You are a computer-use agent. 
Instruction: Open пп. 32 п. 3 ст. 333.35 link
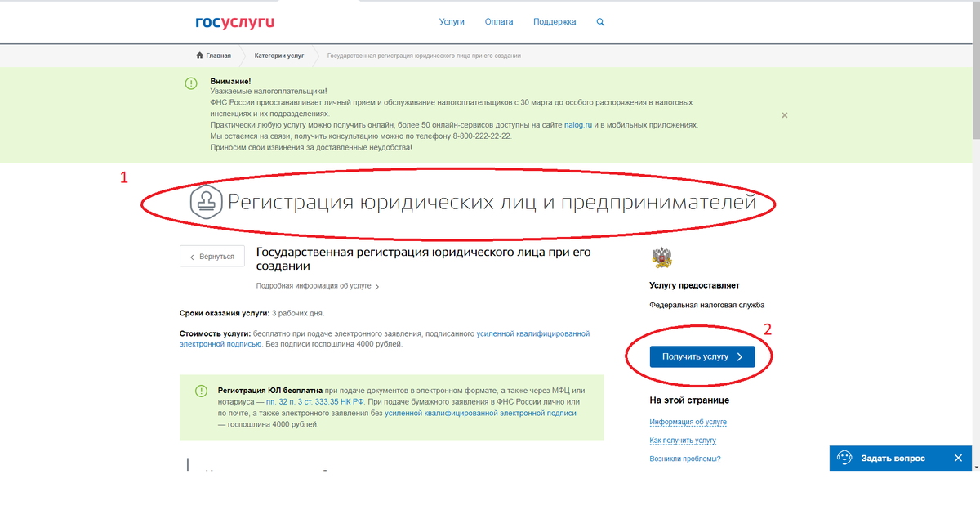pyautogui.click(x=314, y=402)
